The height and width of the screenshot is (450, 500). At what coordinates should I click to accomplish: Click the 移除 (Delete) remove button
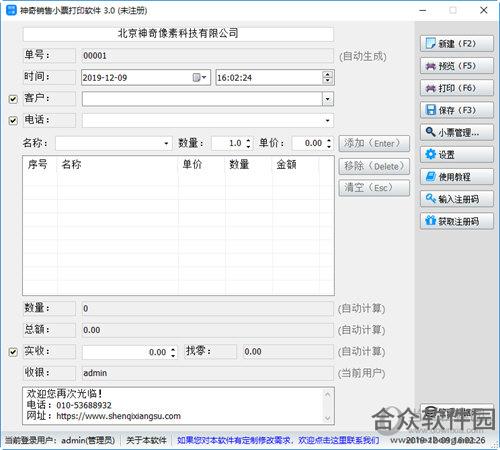point(374,166)
